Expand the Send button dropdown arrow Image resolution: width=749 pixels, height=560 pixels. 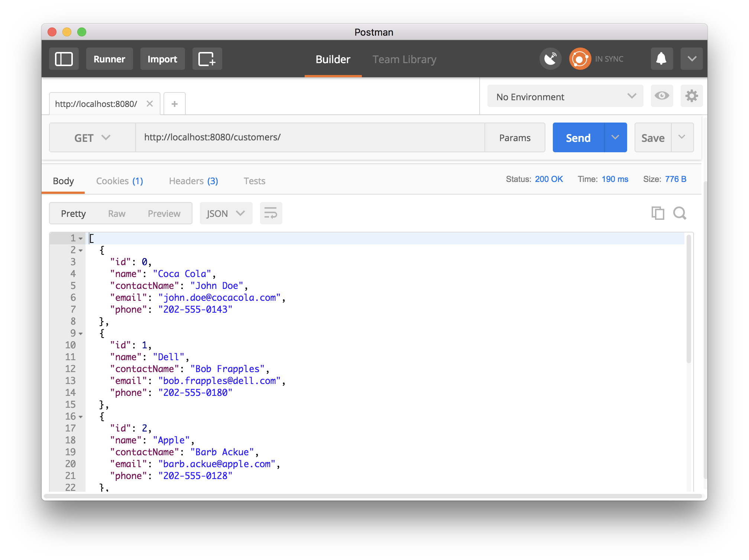[615, 138]
